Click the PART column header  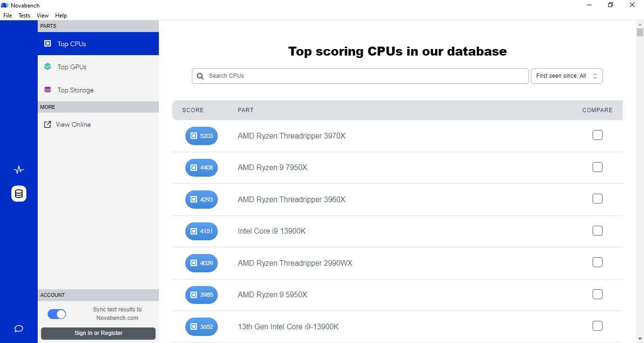tap(246, 110)
